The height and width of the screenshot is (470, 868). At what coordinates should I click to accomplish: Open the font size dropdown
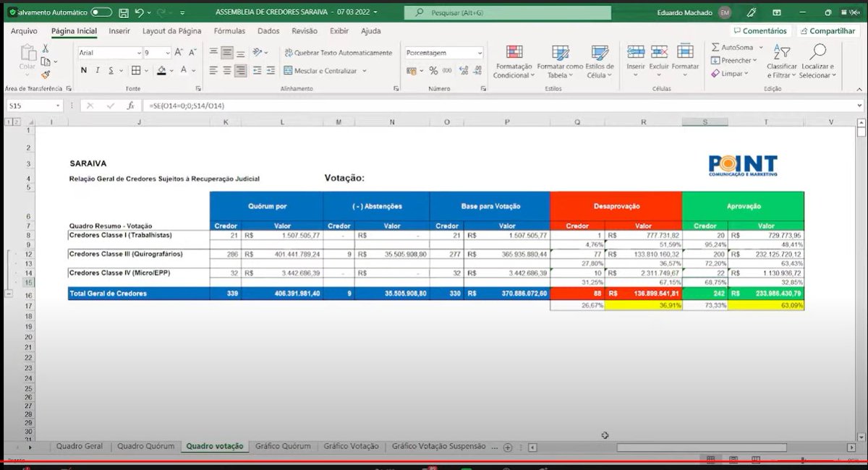pyautogui.click(x=166, y=53)
